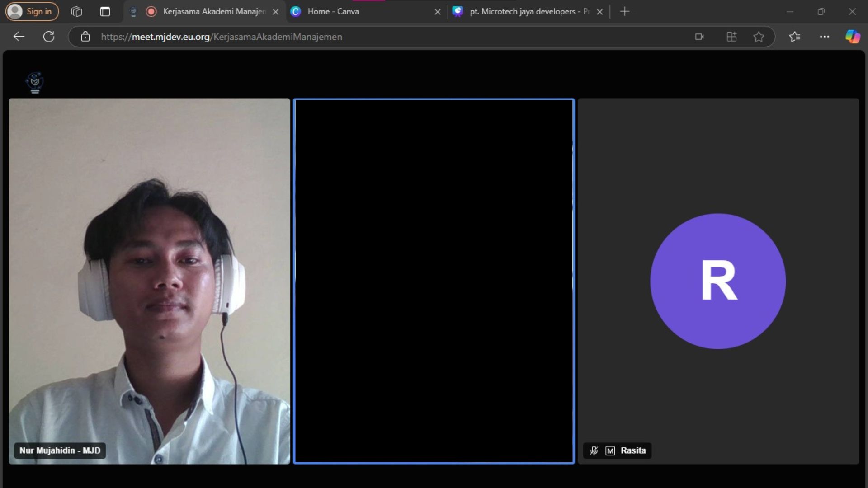Select Rasita's participant tile avatar
868x488 pixels.
(x=717, y=281)
